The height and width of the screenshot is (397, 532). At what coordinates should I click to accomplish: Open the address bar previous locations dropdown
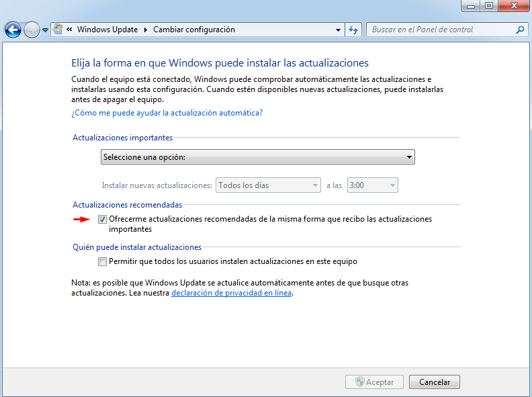click(338, 30)
